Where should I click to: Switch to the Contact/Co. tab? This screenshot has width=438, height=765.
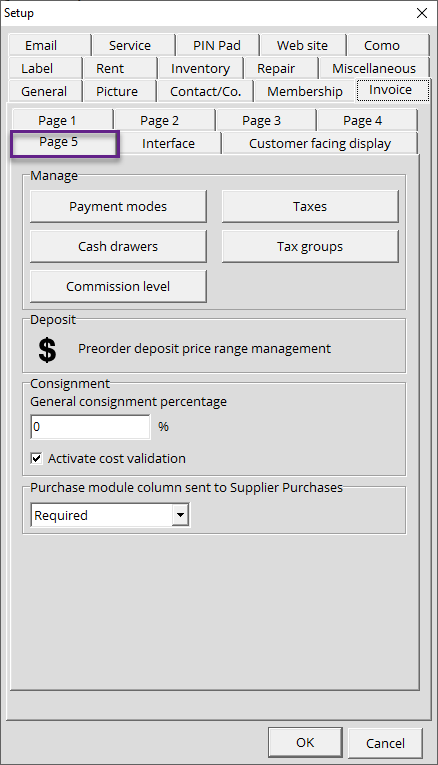[205, 91]
